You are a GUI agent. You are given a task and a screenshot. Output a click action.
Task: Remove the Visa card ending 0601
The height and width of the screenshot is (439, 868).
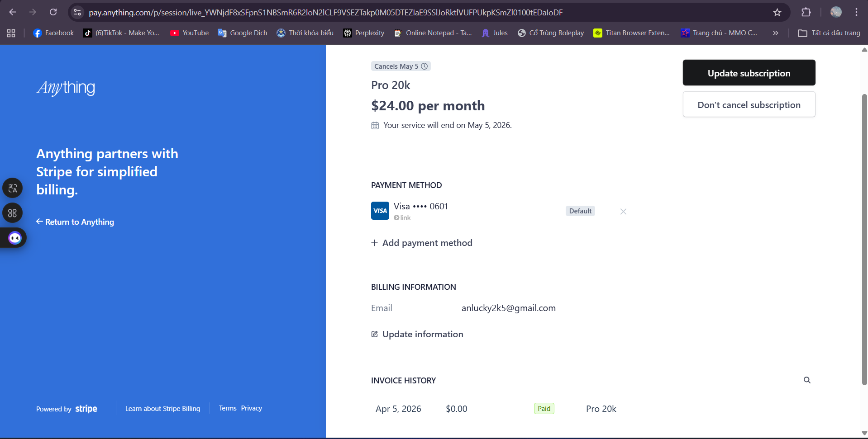[x=623, y=211]
